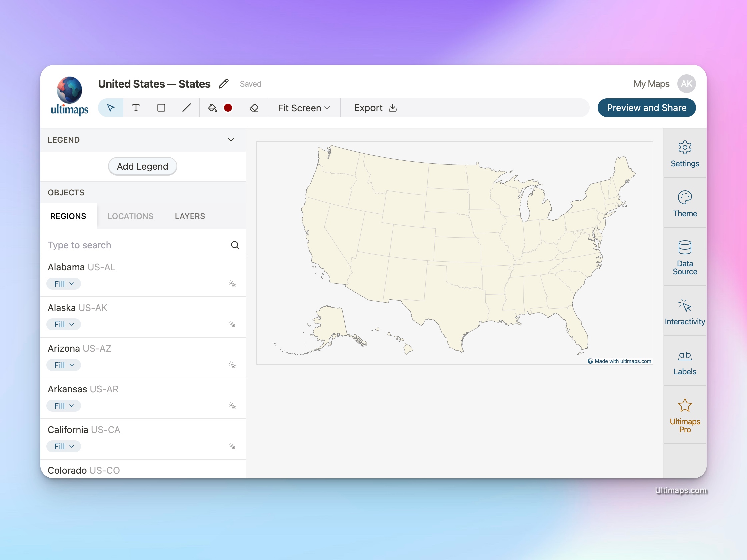
Task: Open the Fit Screen dropdown
Action: pyautogui.click(x=303, y=108)
